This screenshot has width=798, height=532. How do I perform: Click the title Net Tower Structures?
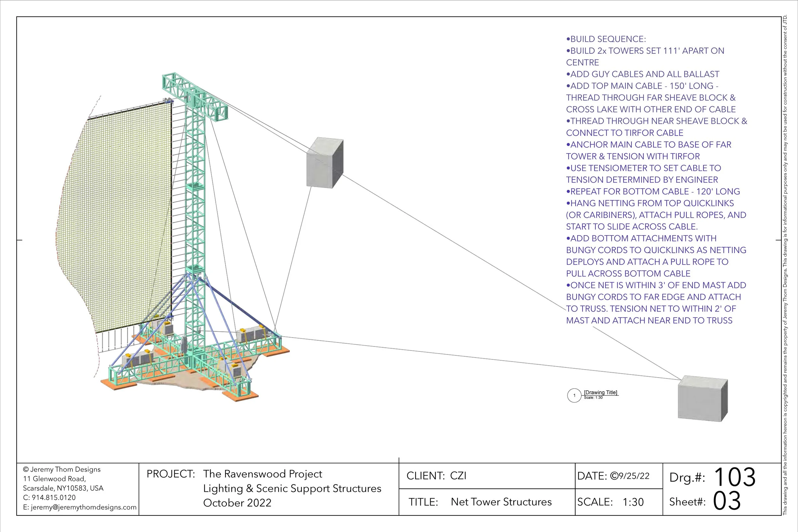[501, 502]
